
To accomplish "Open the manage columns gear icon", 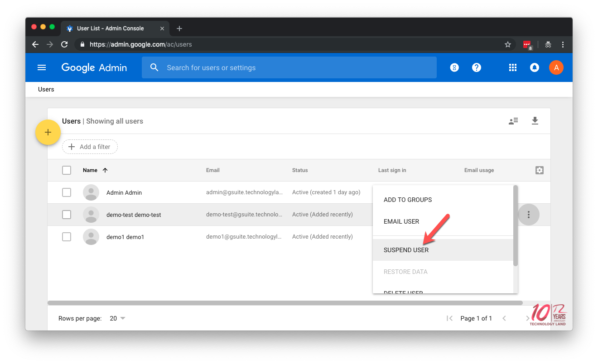I will (x=539, y=170).
